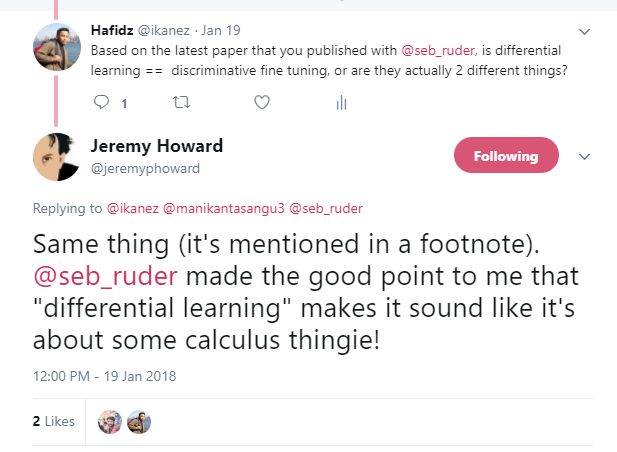The height and width of the screenshot is (452, 617).
Task: View tweet activity bar chart icon
Action: point(341,101)
